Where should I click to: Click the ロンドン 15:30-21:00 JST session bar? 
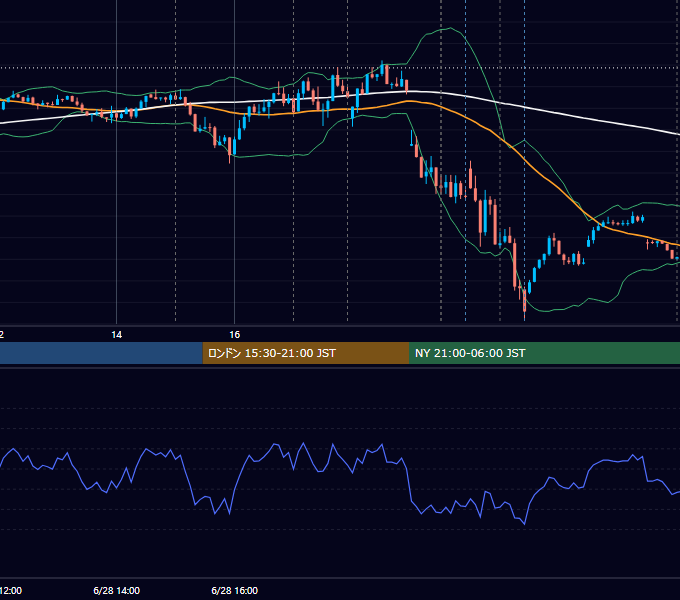point(306,353)
